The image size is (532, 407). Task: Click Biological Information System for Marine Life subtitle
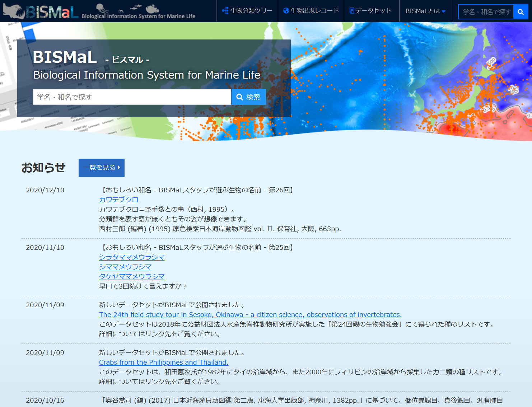click(x=147, y=75)
